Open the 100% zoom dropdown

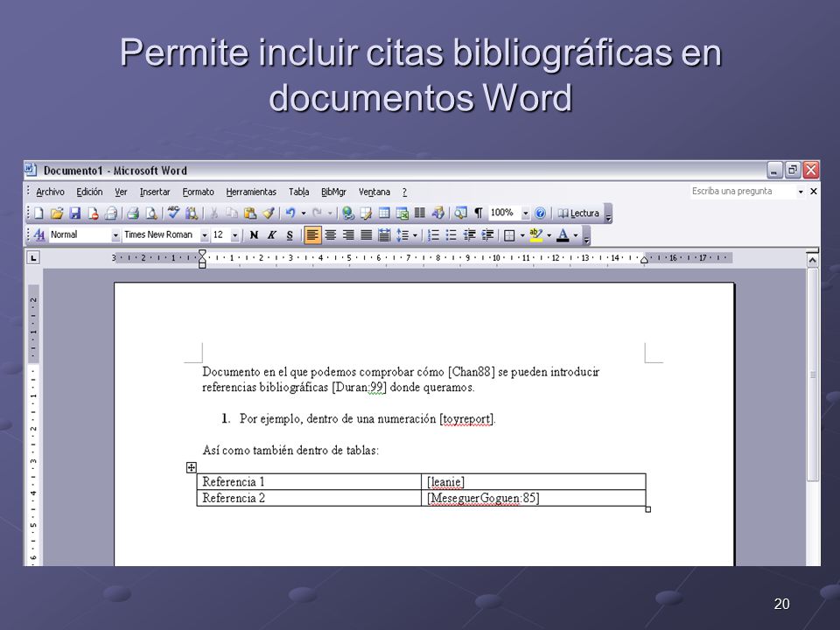coord(526,213)
